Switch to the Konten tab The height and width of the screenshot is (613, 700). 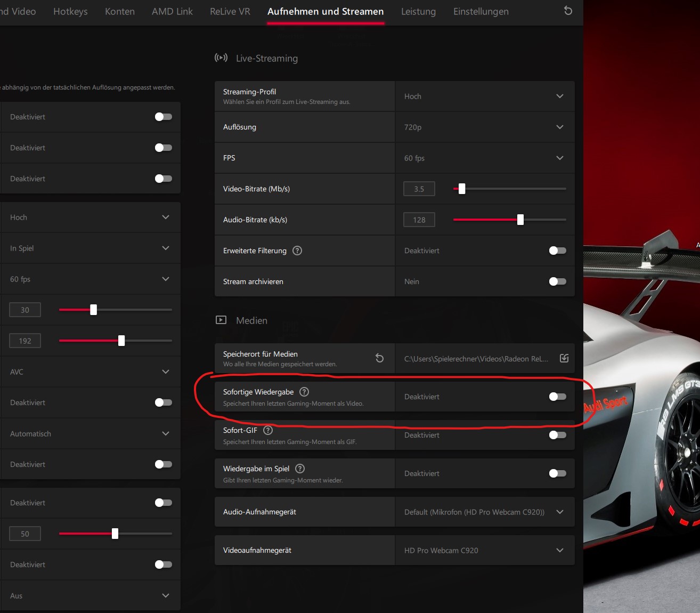coord(120,11)
